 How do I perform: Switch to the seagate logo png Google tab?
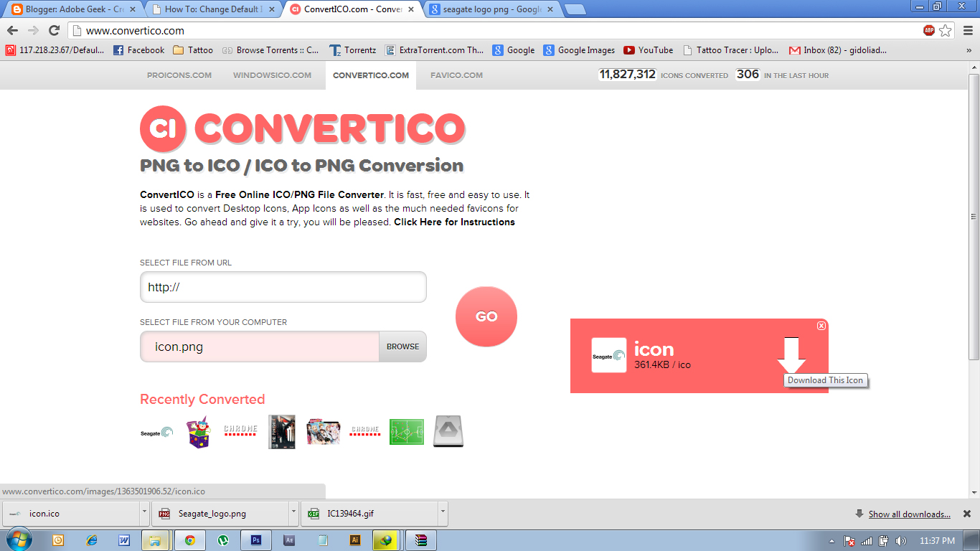[491, 9]
